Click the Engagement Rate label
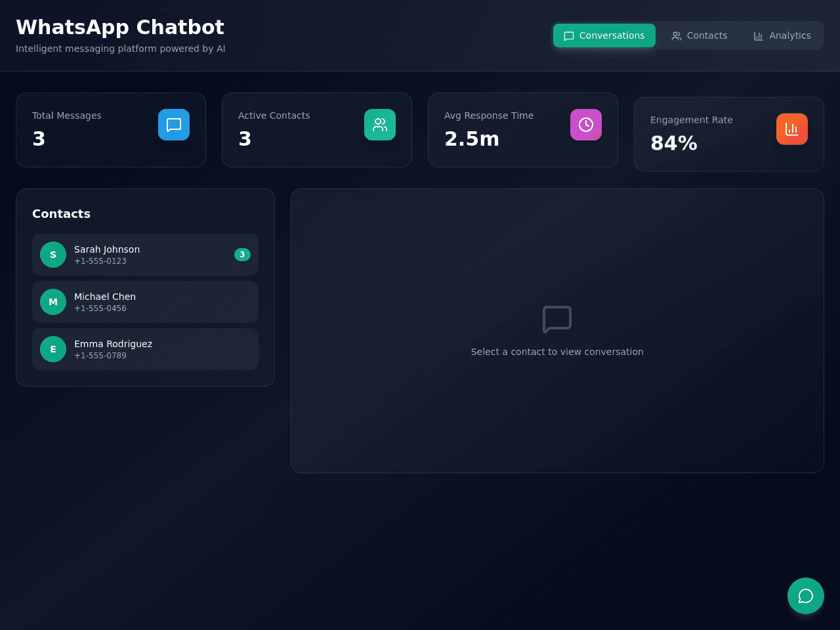 (692, 120)
